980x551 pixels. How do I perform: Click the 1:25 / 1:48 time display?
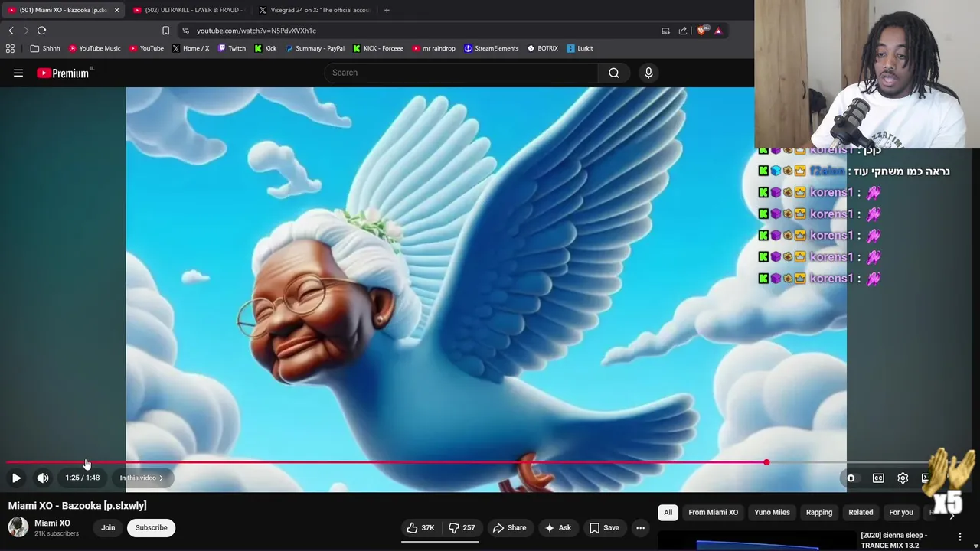coord(83,478)
